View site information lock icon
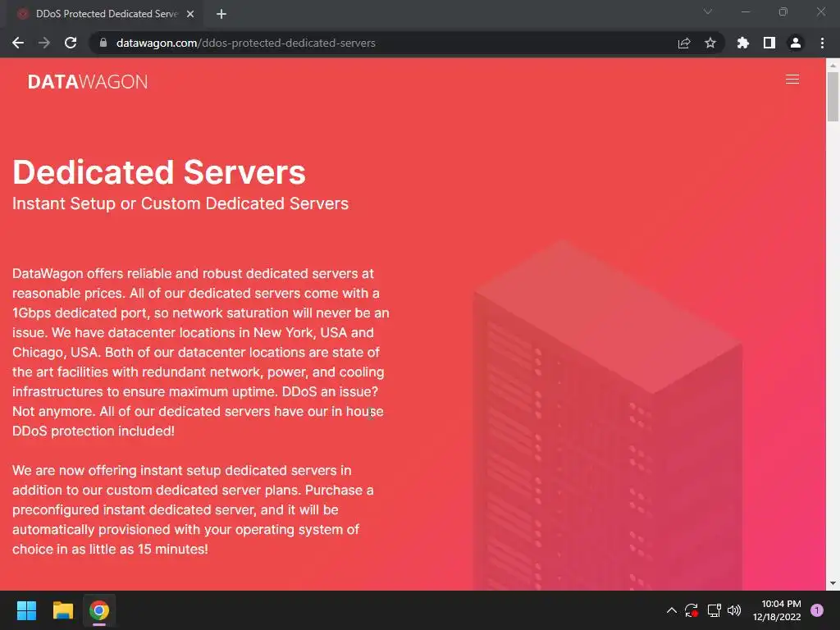The width and height of the screenshot is (840, 630). 103,43
